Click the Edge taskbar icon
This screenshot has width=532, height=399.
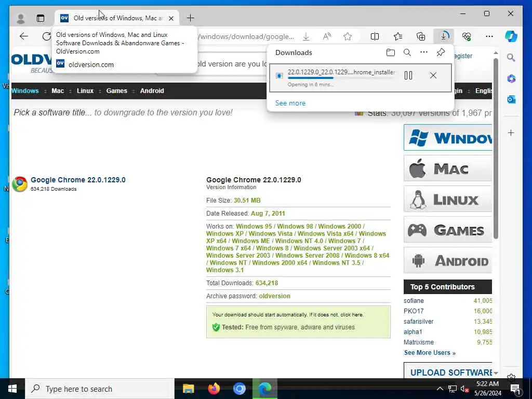pos(265,389)
